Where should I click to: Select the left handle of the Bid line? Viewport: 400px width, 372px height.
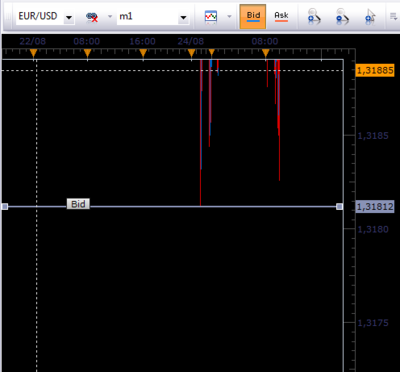(5, 207)
